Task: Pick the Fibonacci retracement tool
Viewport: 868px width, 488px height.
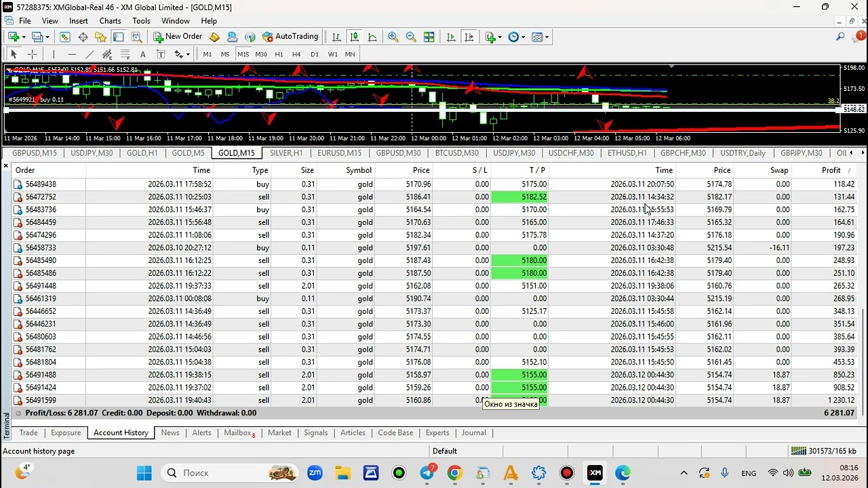Action: [125, 54]
